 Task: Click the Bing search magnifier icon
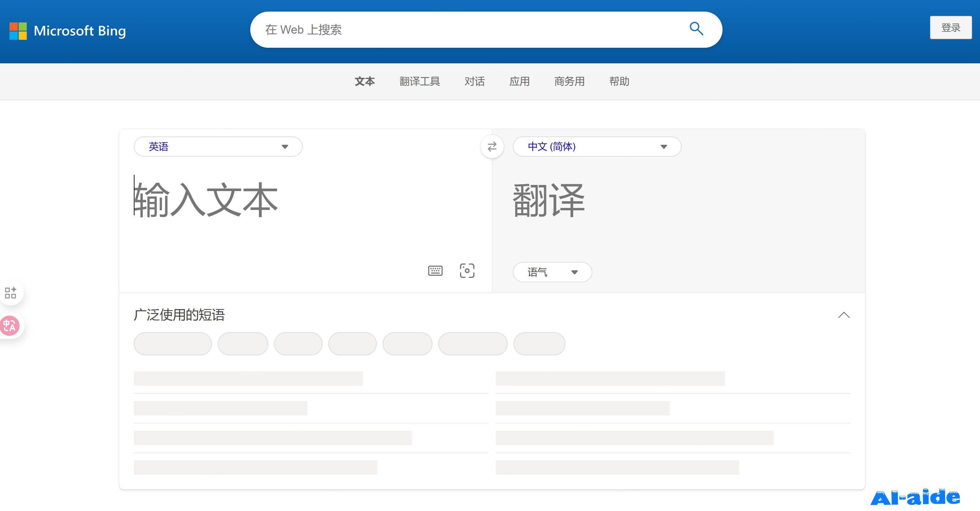(x=696, y=29)
